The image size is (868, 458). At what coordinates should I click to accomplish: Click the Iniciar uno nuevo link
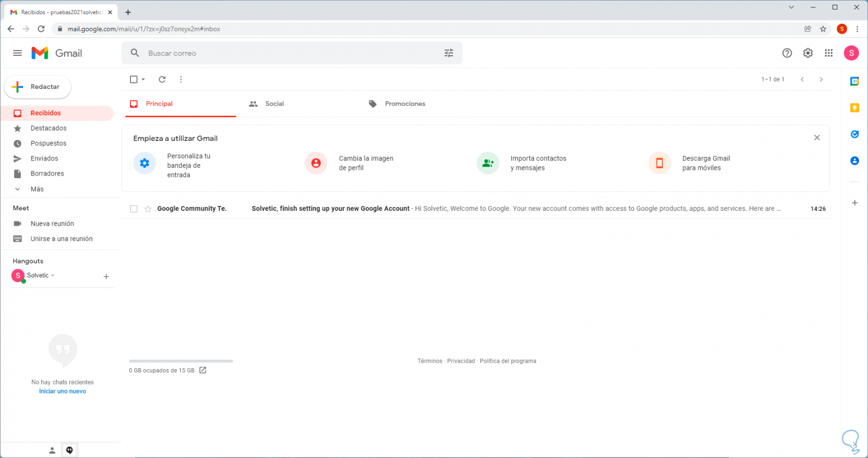tap(62, 391)
